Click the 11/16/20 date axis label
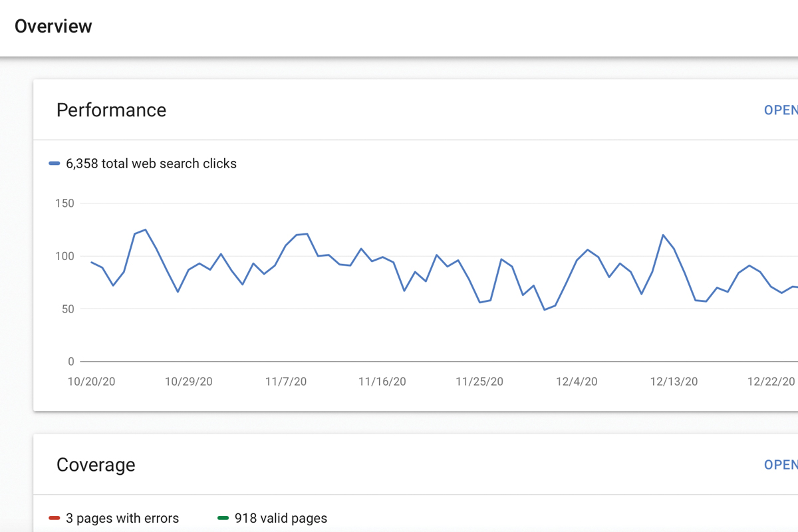798x532 pixels. coord(382,382)
